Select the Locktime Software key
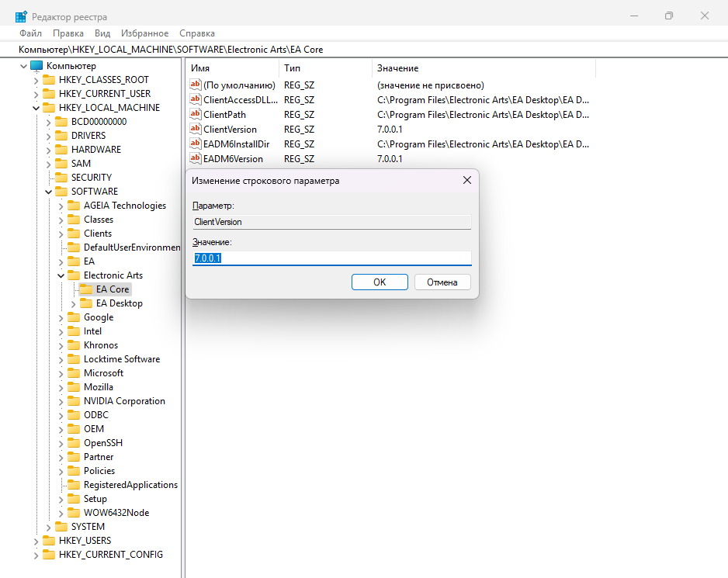This screenshot has width=728, height=578. coord(122,359)
